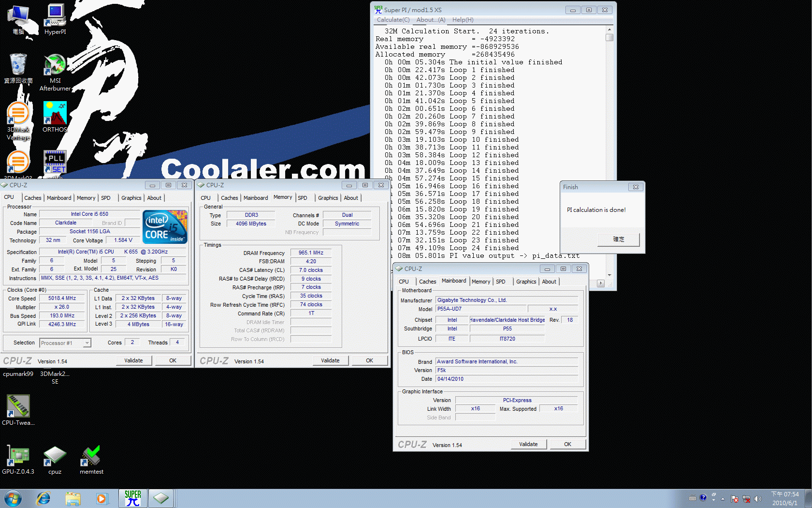Launch the MSI Afterburner shortcut
Image resolution: width=812 pixels, height=508 pixels.
click(x=55, y=73)
